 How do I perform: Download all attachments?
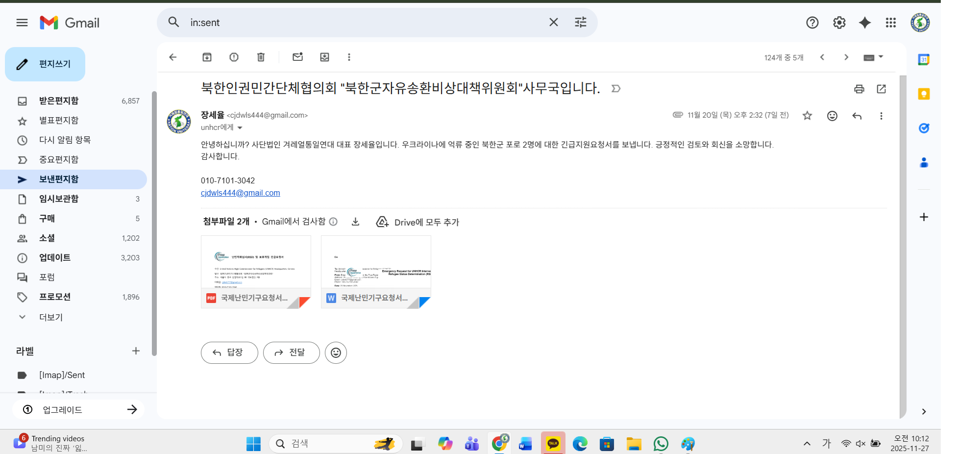click(355, 222)
